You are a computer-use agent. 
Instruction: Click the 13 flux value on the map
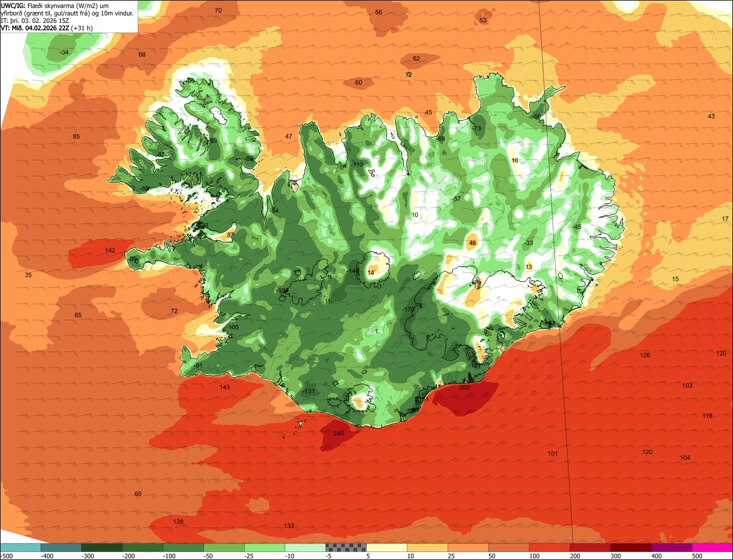pyautogui.click(x=529, y=267)
